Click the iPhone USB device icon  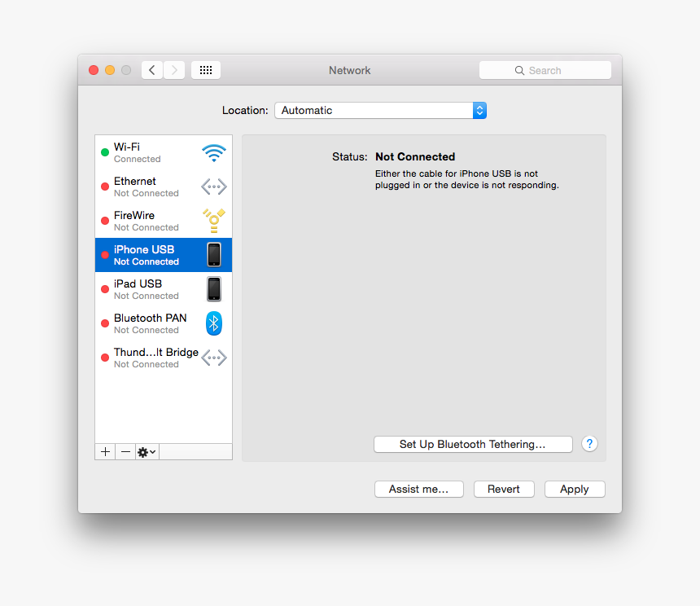pos(214,255)
